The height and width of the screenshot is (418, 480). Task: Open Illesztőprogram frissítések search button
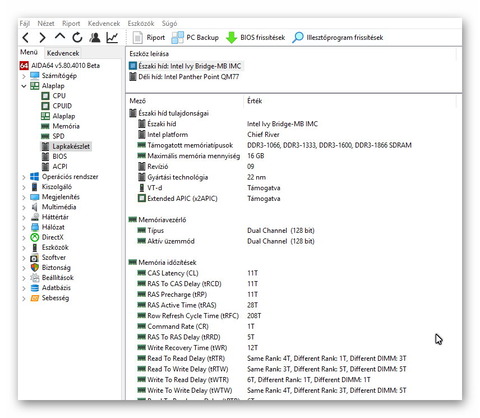pyautogui.click(x=338, y=38)
